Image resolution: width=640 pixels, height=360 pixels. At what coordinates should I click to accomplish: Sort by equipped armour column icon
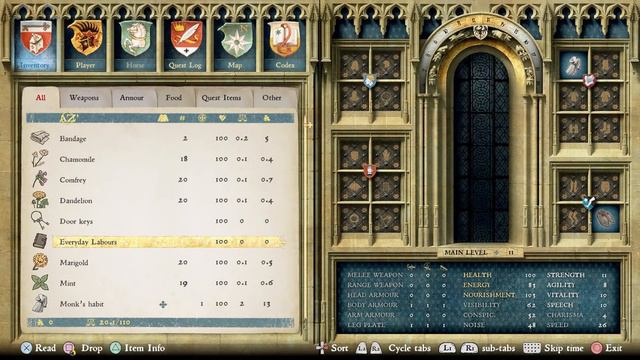(x=163, y=118)
